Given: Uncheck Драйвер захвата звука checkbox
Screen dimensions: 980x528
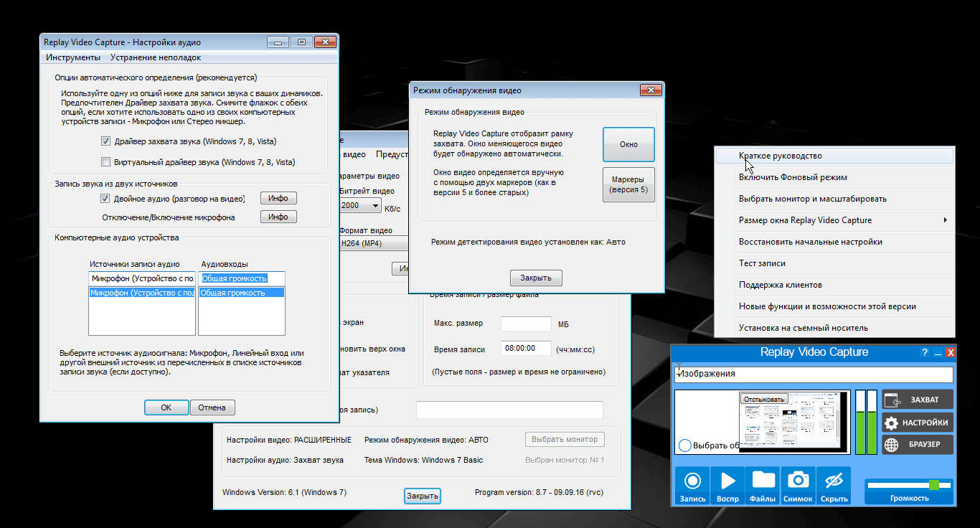Looking at the screenshot, I should 106,141.
